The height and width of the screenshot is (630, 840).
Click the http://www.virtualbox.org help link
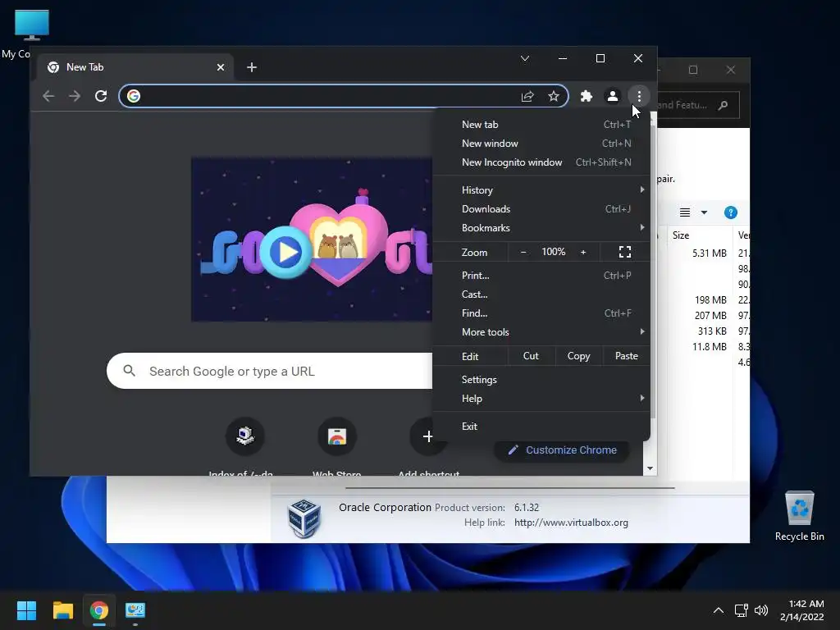click(x=571, y=523)
